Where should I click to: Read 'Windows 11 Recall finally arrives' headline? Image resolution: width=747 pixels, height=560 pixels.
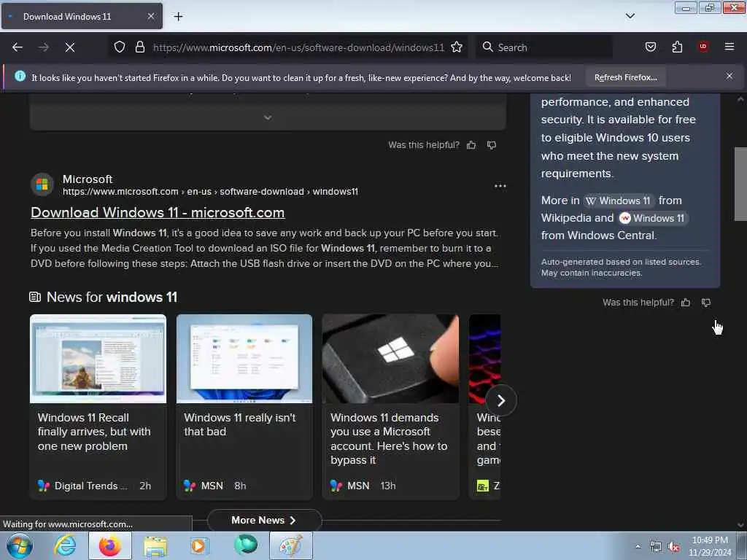[x=94, y=432]
